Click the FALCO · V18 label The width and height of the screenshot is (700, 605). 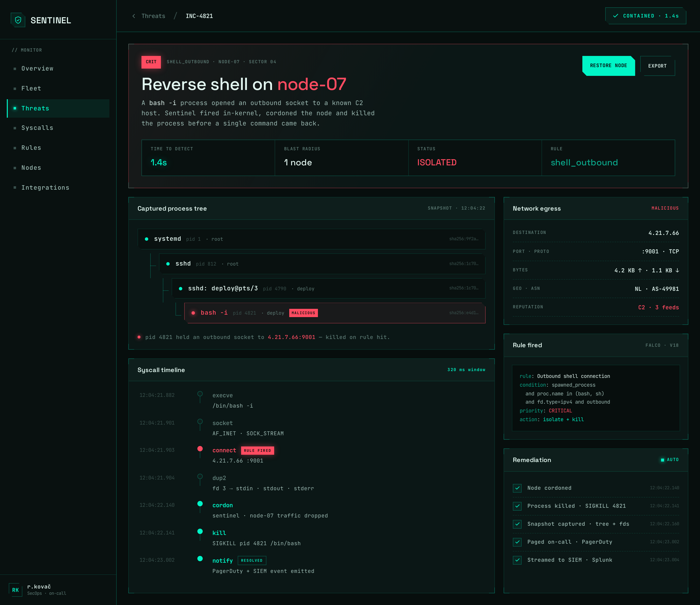point(662,345)
